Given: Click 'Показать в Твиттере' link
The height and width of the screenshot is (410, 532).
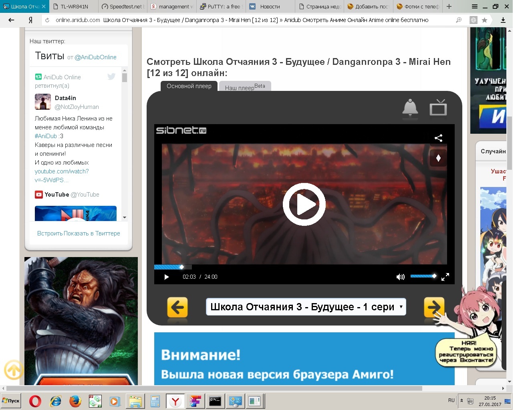Looking at the screenshot, I should coord(92,233).
